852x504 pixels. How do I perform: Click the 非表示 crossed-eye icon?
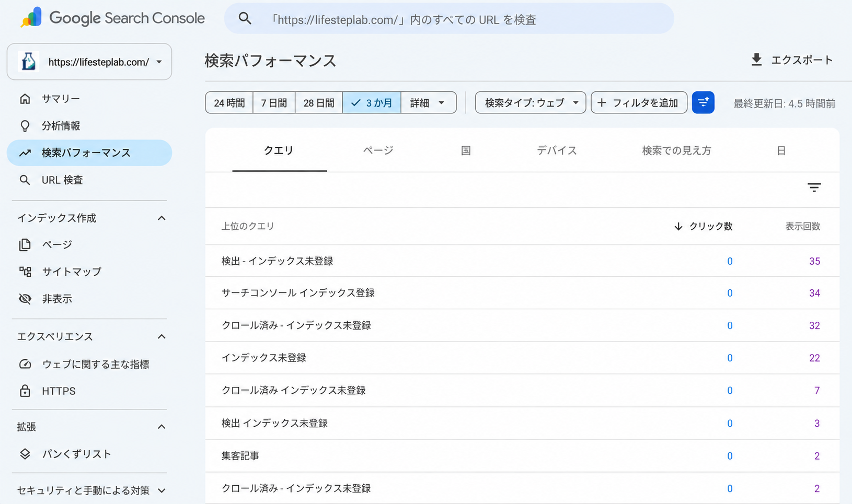tap(25, 299)
